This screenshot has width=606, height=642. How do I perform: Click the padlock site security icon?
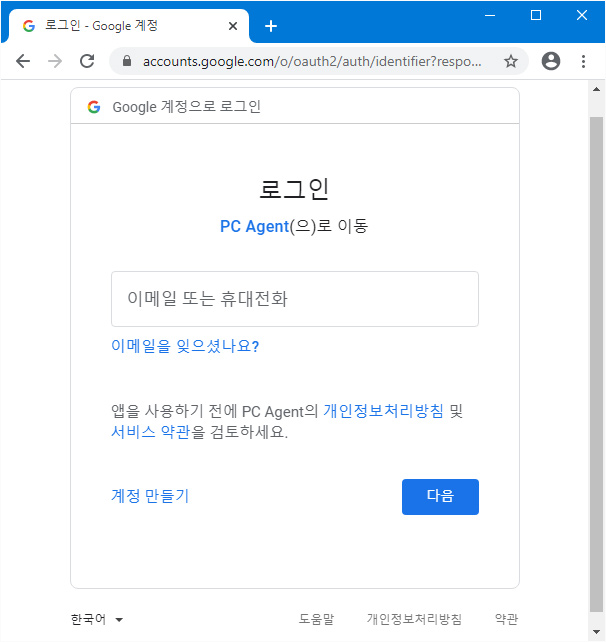pyautogui.click(x=127, y=61)
